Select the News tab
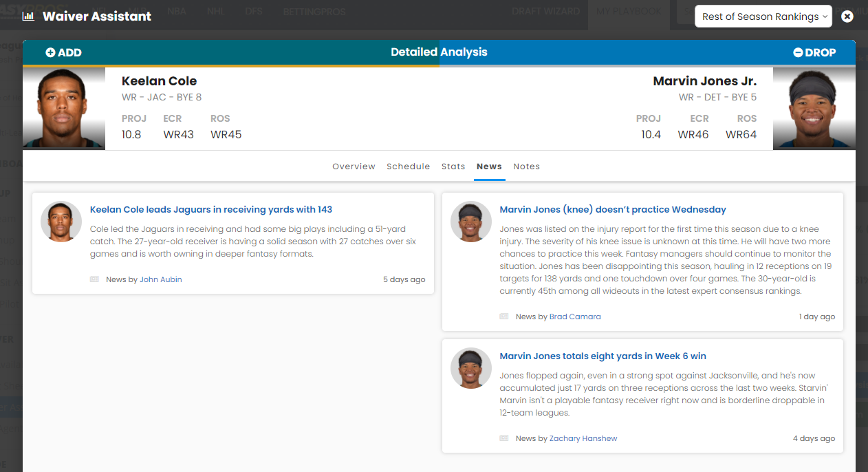This screenshot has height=472, width=868. [x=489, y=167]
